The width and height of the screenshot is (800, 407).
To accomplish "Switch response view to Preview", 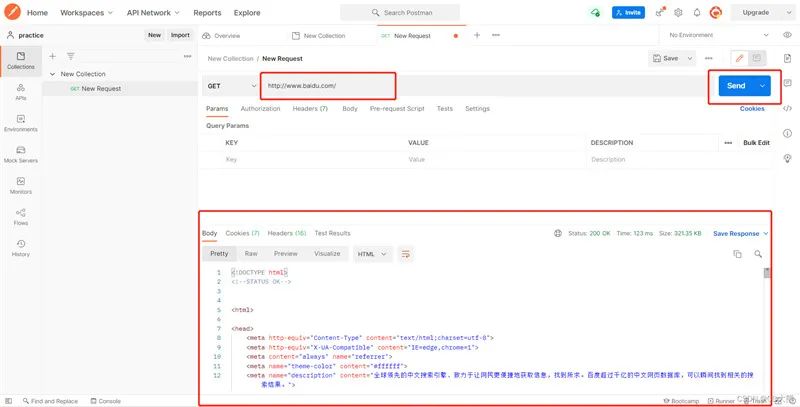I will coord(286,253).
